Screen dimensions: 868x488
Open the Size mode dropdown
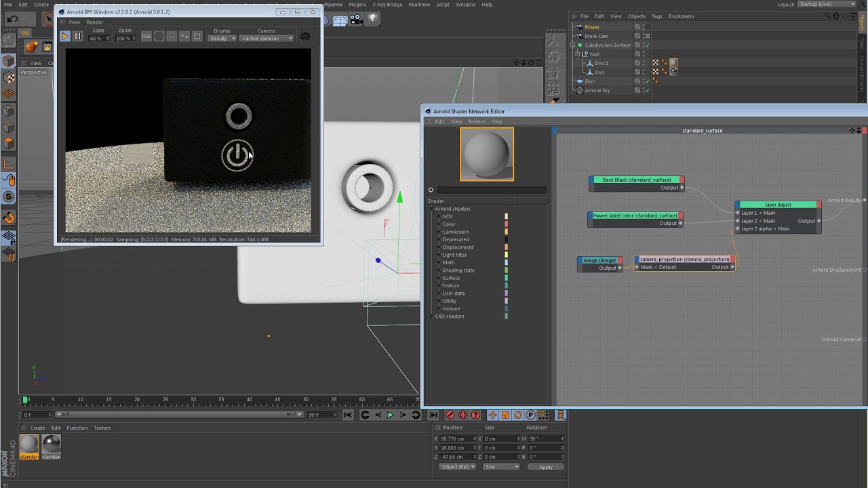pyautogui.click(x=501, y=467)
